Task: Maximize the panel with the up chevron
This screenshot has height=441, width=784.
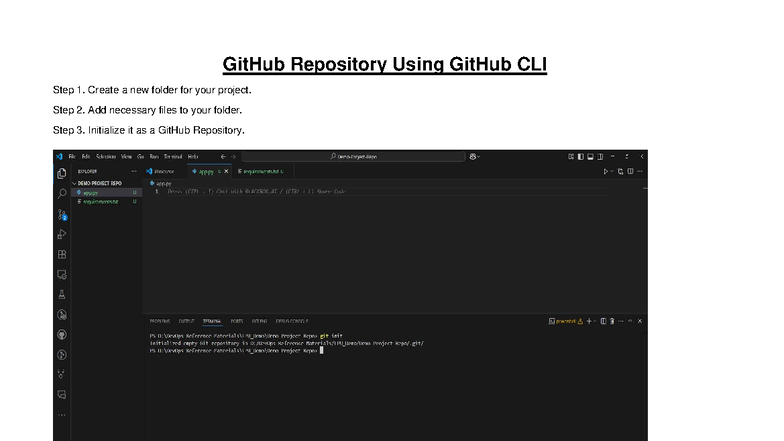Action: 630,322
